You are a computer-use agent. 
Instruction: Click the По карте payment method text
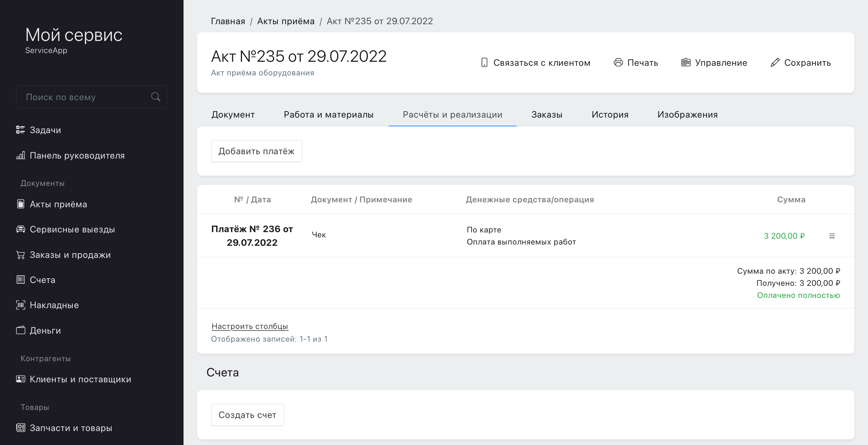pyautogui.click(x=484, y=230)
